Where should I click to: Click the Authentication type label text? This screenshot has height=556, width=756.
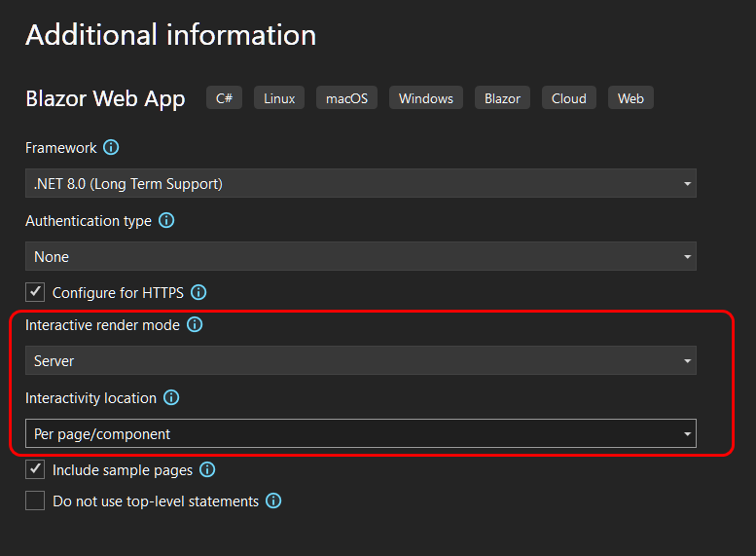click(89, 221)
